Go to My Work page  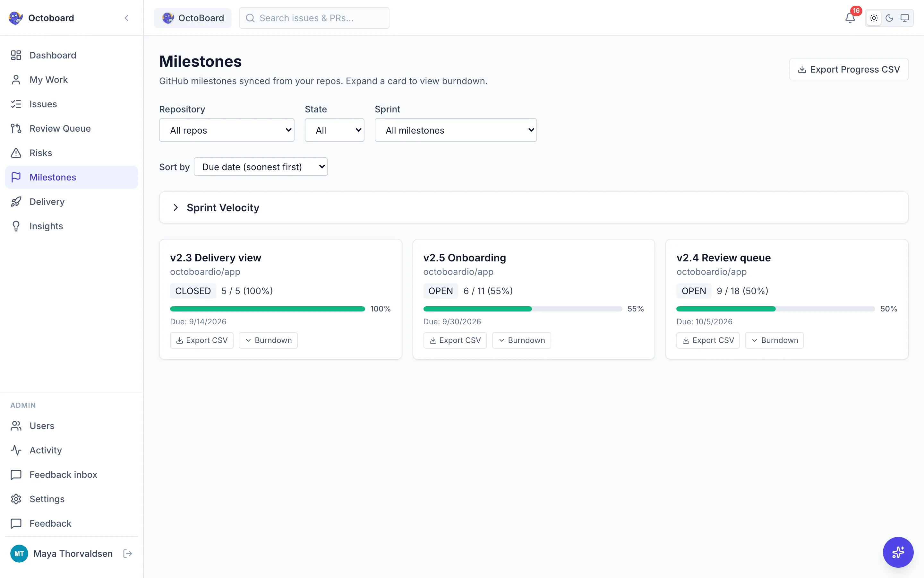72,80
